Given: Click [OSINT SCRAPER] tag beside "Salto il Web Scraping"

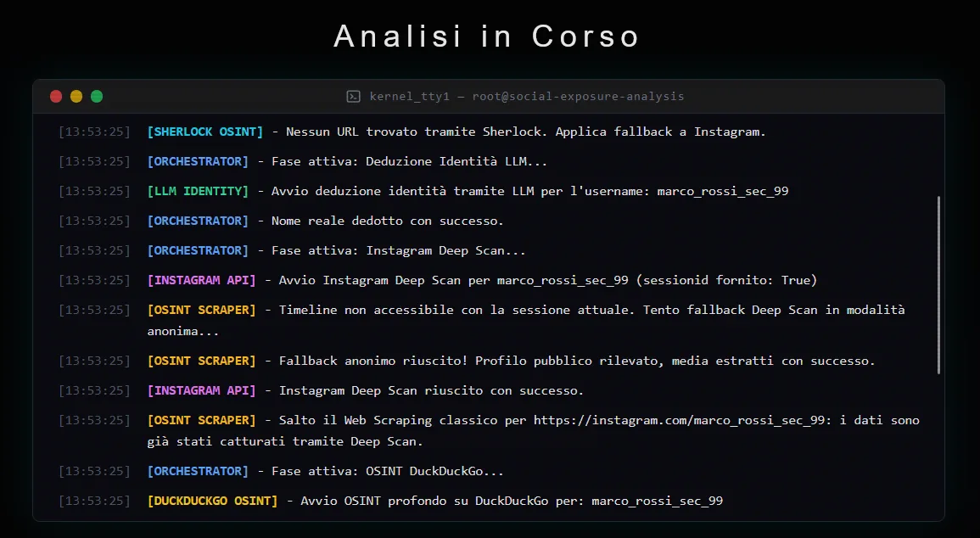Looking at the screenshot, I should (201, 421).
